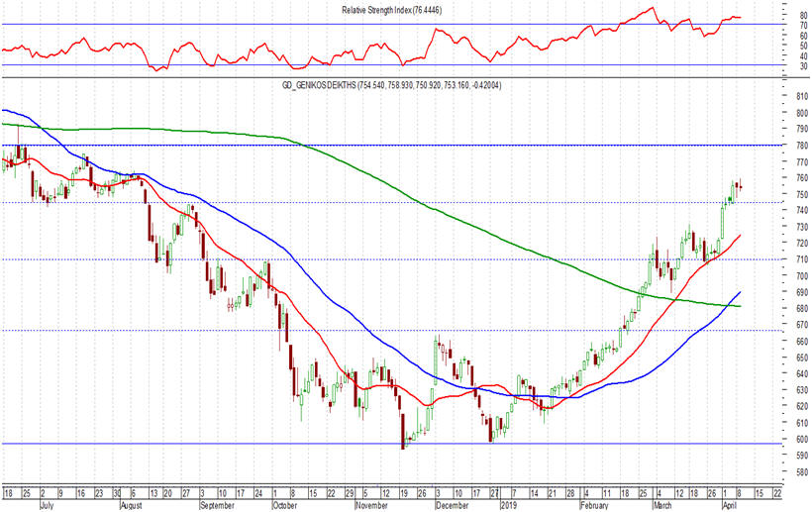
Task: Select the March month label
Action: tap(662, 505)
